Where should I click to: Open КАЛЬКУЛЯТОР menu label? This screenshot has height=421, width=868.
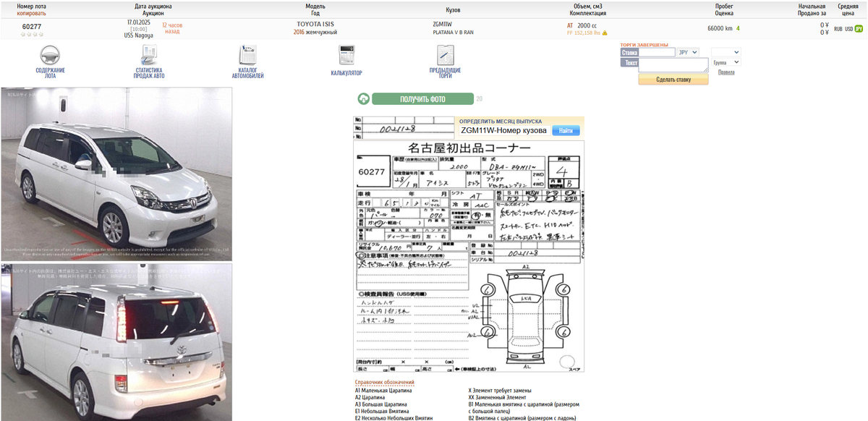tap(346, 73)
